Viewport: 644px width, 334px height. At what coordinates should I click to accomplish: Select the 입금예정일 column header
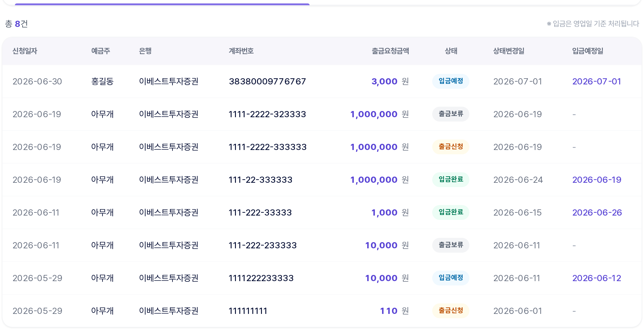click(588, 51)
